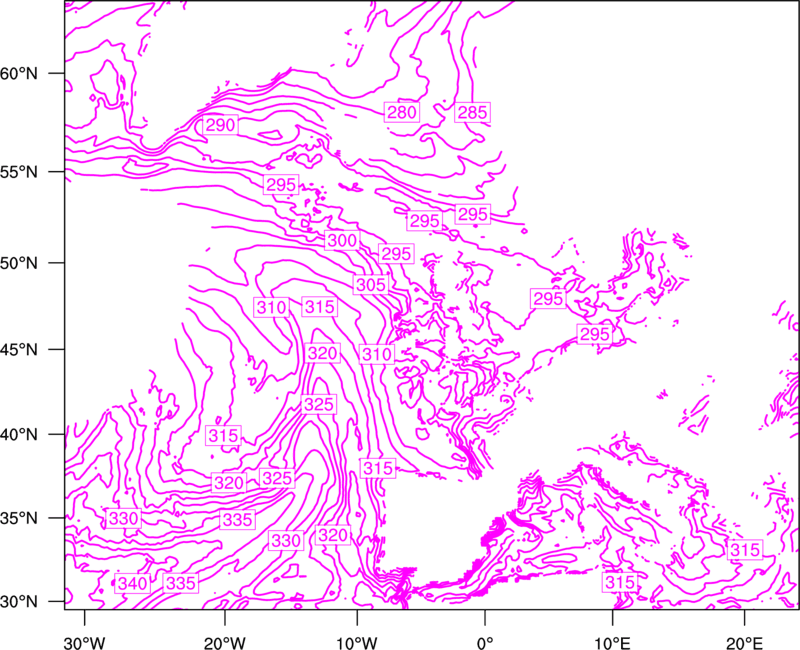Click the 0° longitude axis label

pos(485,642)
